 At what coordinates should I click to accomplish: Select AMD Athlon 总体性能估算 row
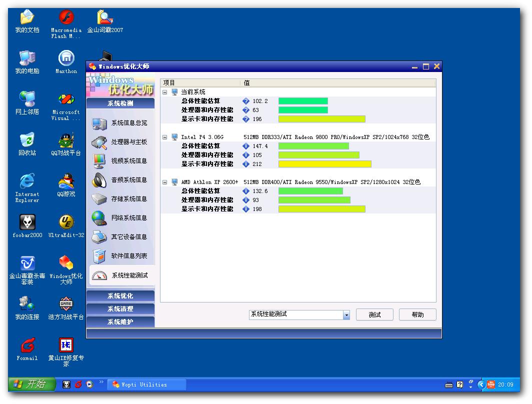[298, 191]
